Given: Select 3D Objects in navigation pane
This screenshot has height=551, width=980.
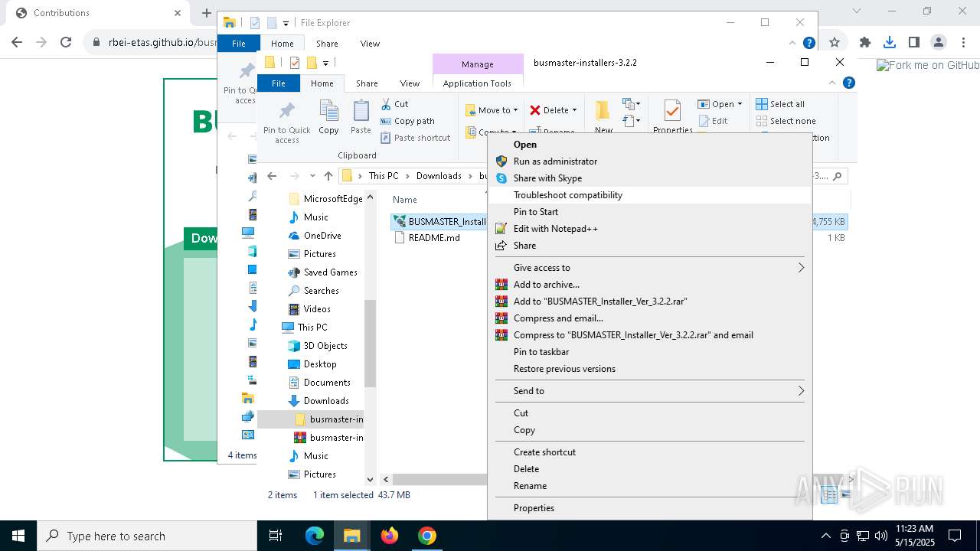Looking at the screenshot, I should click(325, 346).
